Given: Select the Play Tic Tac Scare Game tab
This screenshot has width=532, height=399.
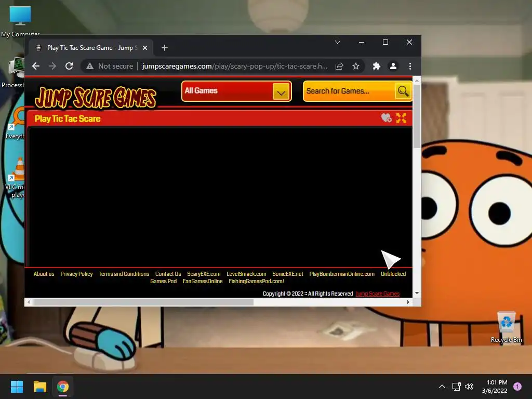Looking at the screenshot, I should (x=91, y=48).
